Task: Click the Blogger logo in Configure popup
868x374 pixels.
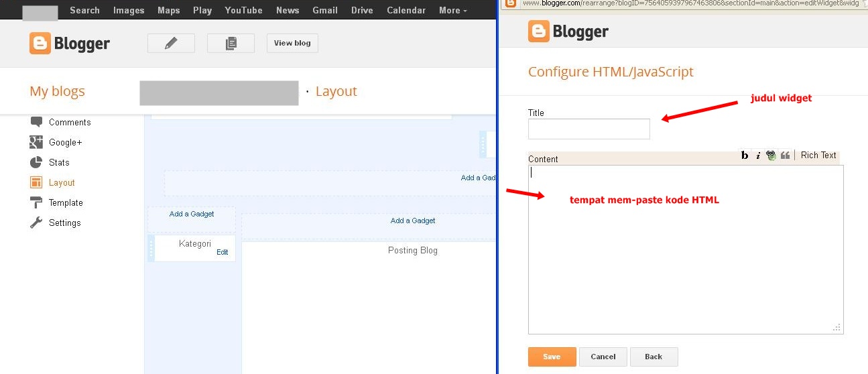Action: (x=568, y=32)
